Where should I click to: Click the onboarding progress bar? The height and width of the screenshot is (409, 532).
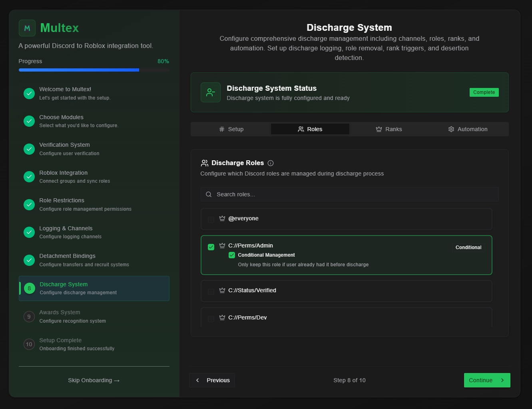click(94, 70)
